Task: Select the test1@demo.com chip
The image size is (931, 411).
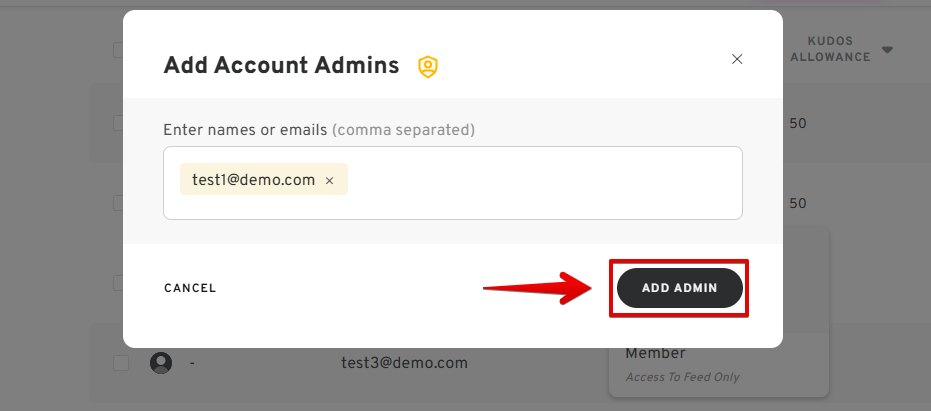Action: coord(253,180)
